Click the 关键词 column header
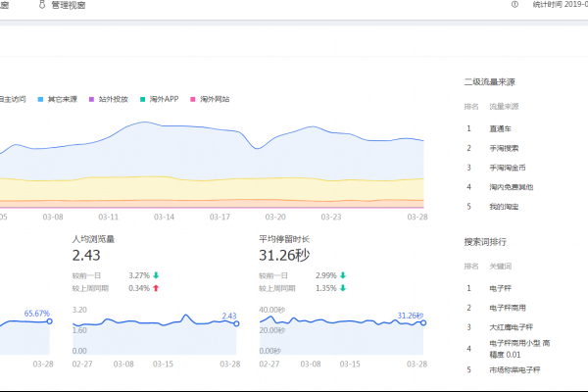588x392 pixels. [500, 267]
